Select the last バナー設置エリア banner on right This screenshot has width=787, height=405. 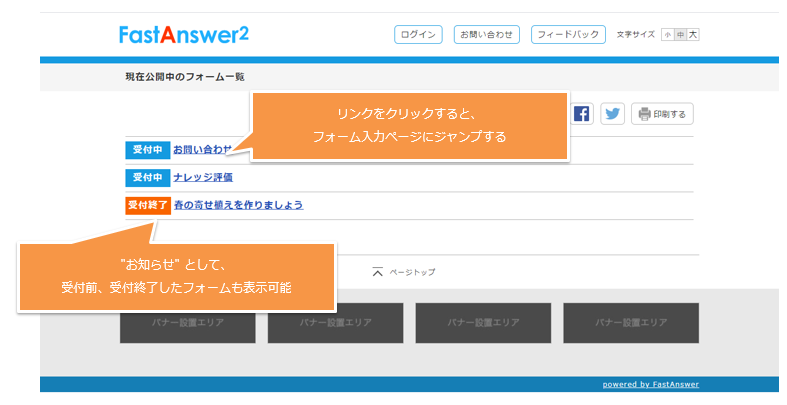(x=630, y=323)
